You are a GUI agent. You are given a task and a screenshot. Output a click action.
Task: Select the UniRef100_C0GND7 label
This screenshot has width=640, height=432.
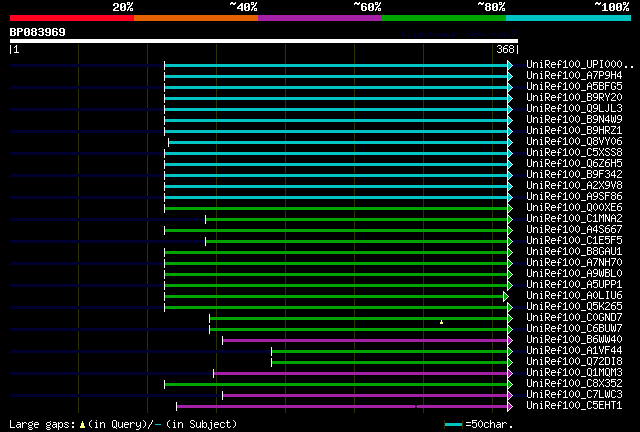coord(574,318)
